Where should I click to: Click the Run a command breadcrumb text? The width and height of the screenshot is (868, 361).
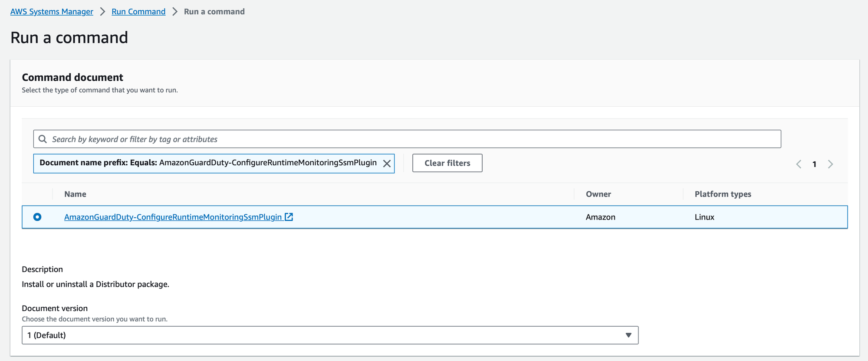click(214, 12)
